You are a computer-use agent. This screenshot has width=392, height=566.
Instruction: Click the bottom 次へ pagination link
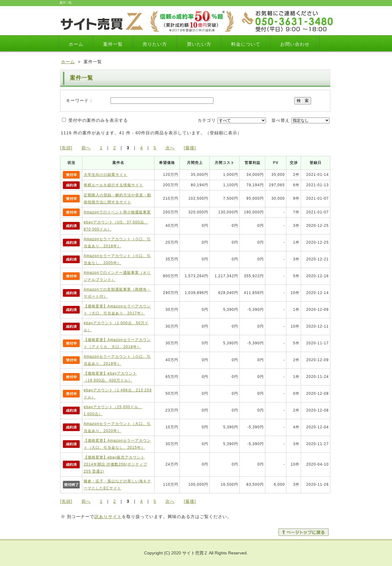tap(170, 501)
